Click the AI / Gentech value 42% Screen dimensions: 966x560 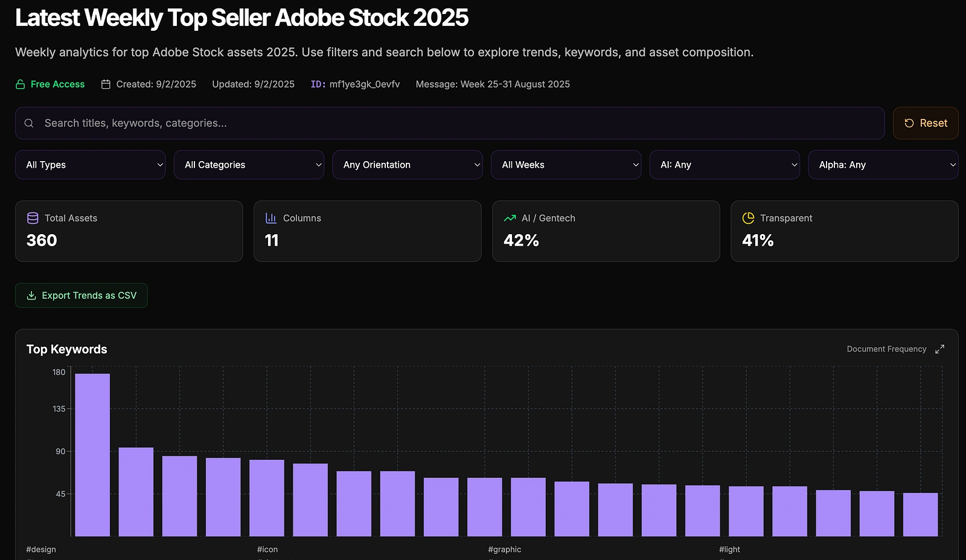(521, 240)
